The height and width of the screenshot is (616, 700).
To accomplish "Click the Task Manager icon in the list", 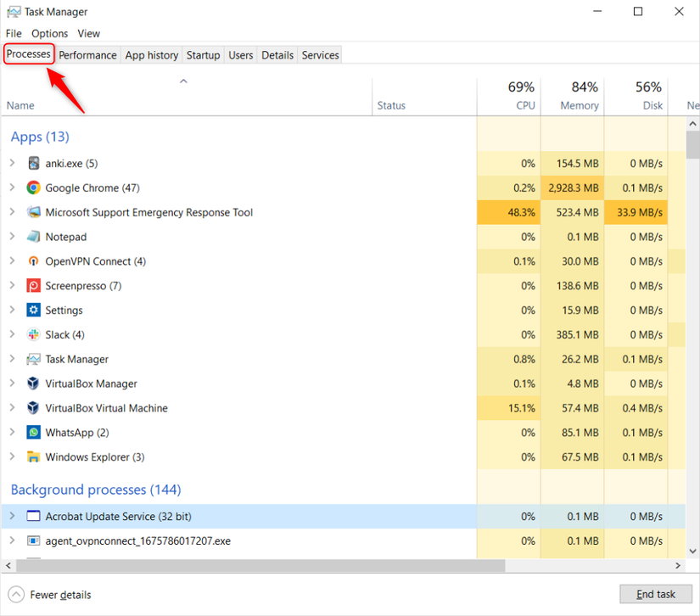I will click(x=32, y=359).
